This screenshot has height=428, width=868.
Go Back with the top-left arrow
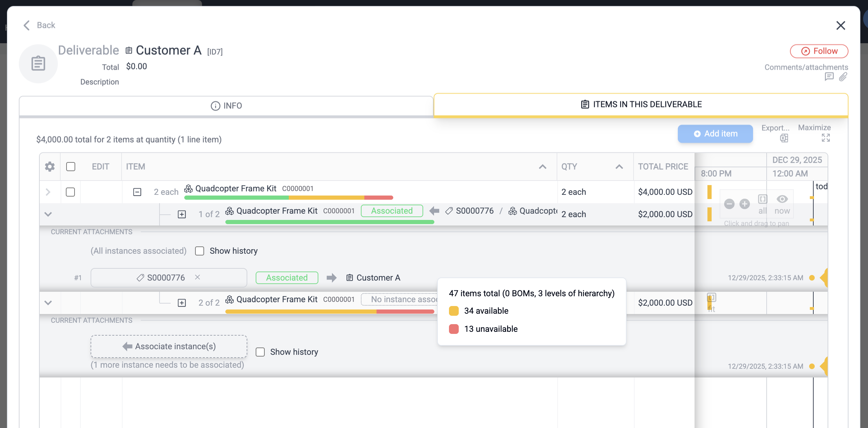click(27, 25)
